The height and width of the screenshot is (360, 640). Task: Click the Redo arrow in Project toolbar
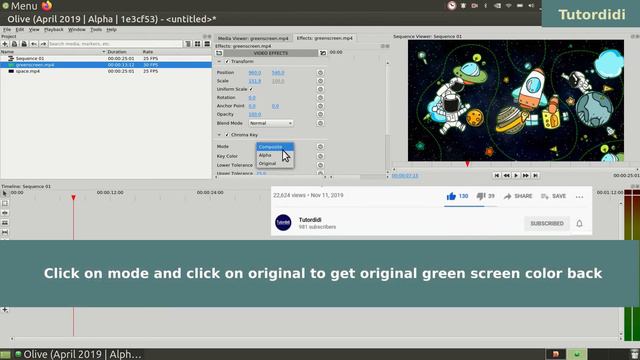click(x=43, y=44)
